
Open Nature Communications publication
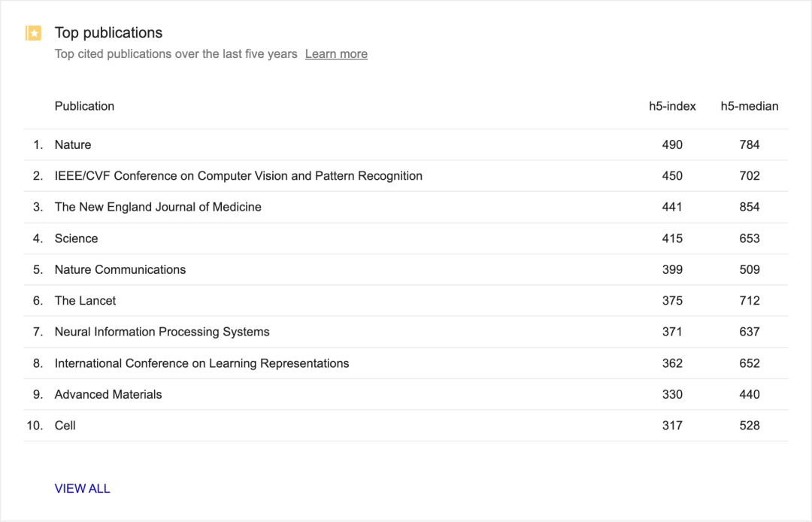(x=120, y=269)
